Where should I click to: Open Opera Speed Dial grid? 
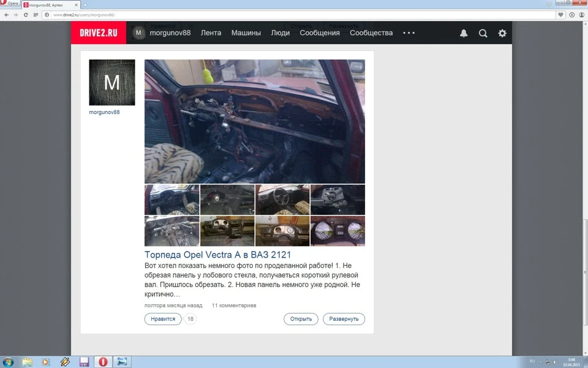[36, 15]
